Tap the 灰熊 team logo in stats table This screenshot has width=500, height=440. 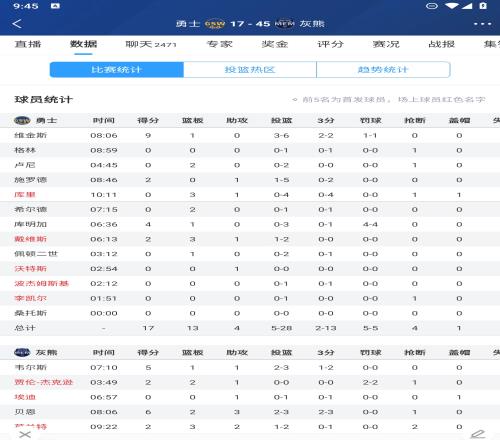[x=22, y=352]
